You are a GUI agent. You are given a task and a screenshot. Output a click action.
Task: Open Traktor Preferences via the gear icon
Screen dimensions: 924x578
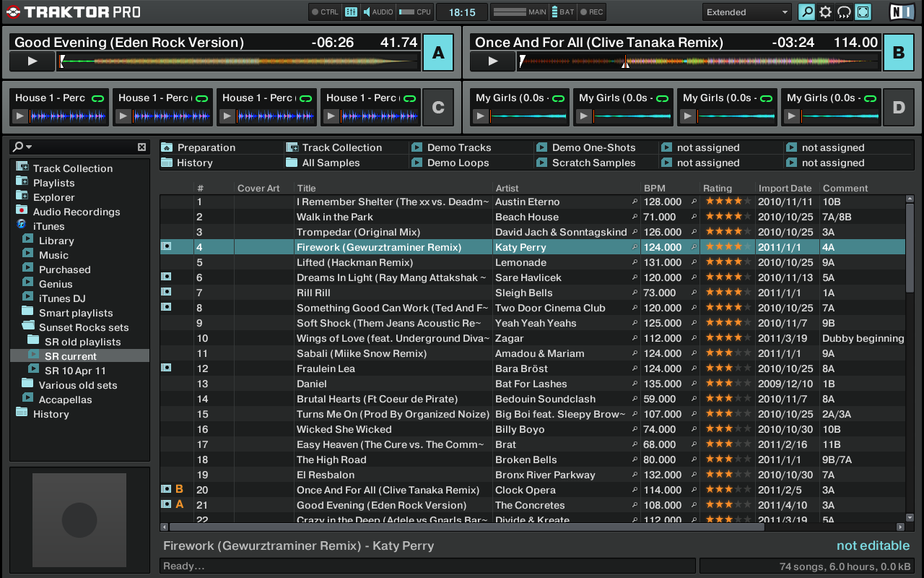pyautogui.click(x=824, y=12)
